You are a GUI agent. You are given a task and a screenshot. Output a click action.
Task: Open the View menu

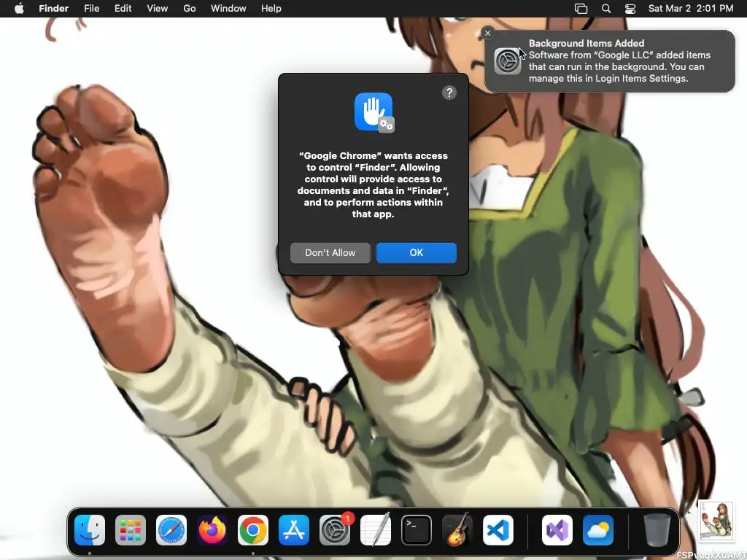[158, 9]
